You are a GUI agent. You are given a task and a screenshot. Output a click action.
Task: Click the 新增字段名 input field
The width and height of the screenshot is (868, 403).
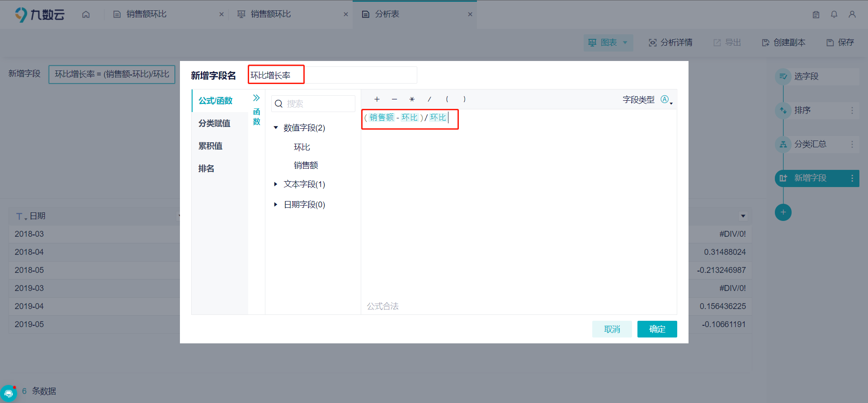pyautogui.click(x=332, y=75)
